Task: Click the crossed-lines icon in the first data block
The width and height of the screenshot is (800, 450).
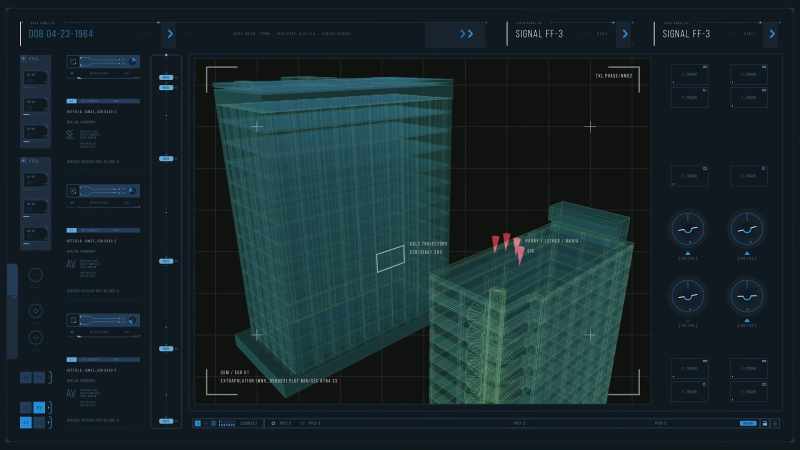Action: point(71,135)
